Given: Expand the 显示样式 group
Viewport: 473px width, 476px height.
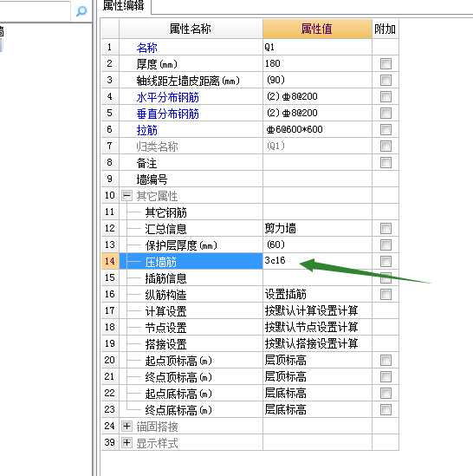Looking at the screenshot, I should click(x=126, y=443).
